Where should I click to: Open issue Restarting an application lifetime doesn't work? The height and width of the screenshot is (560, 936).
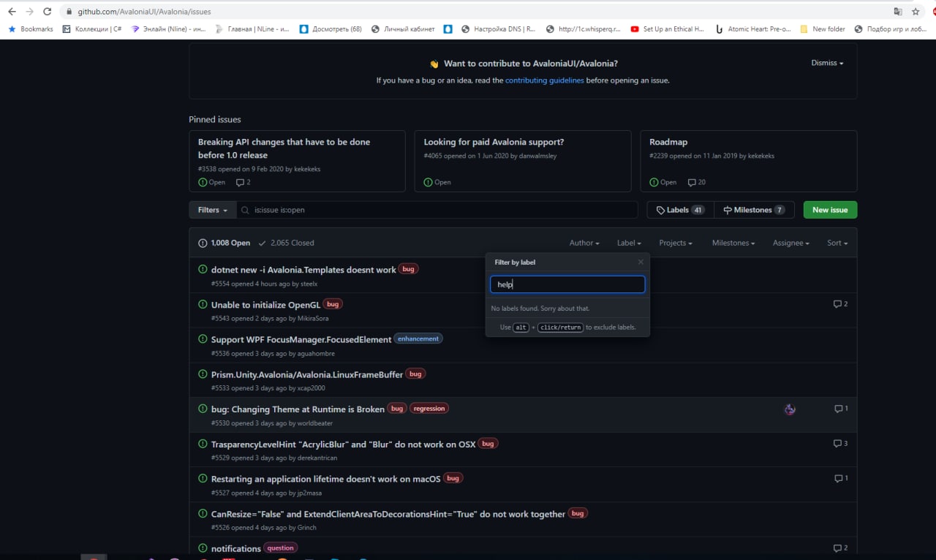326,480
